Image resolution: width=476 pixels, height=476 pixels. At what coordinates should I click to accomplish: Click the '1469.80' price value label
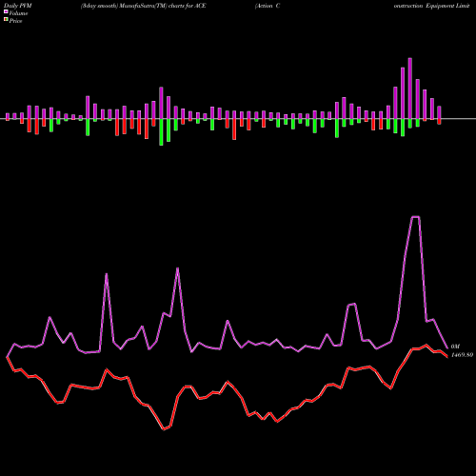462,355
